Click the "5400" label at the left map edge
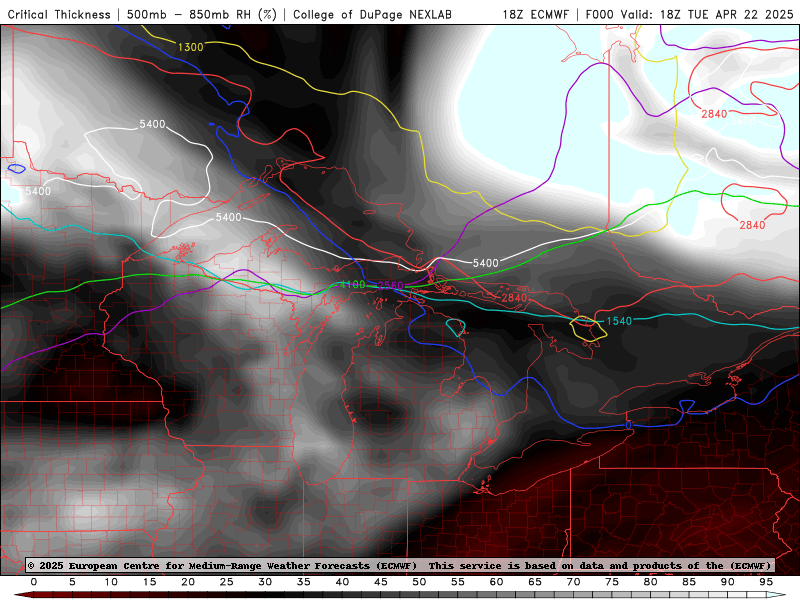 pos(38,191)
